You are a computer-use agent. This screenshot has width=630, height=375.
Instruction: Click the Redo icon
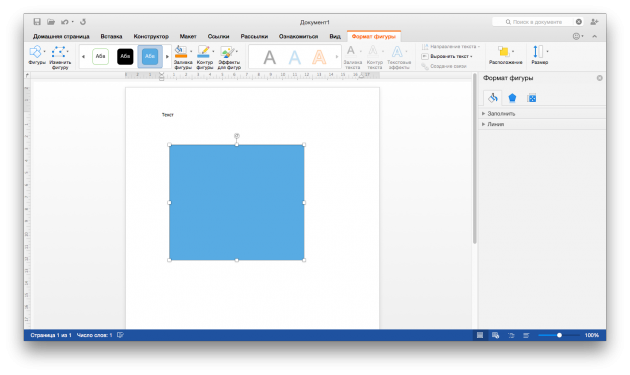(x=83, y=22)
